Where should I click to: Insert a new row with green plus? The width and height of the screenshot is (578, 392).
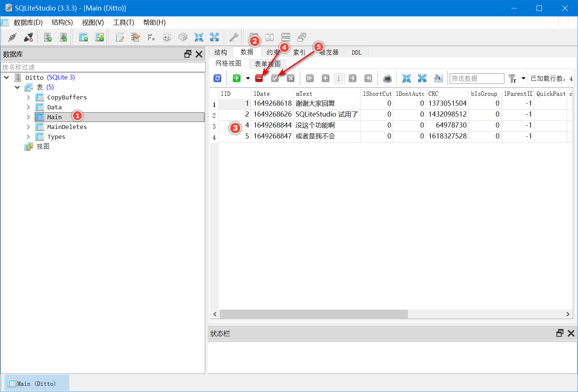coord(237,78)
